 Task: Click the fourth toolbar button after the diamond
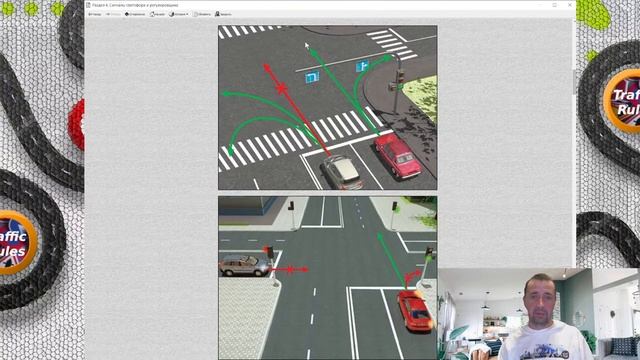point(157,14)
